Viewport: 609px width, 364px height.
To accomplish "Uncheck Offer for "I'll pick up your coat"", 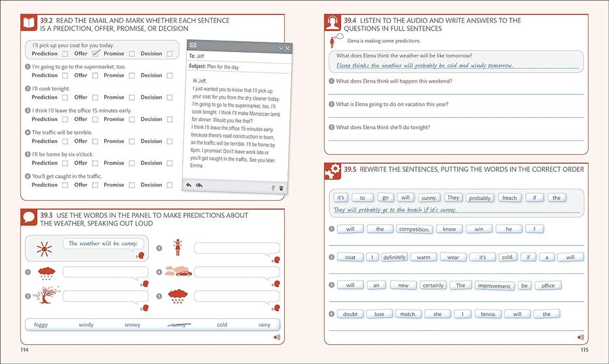I will coord(95,53).
